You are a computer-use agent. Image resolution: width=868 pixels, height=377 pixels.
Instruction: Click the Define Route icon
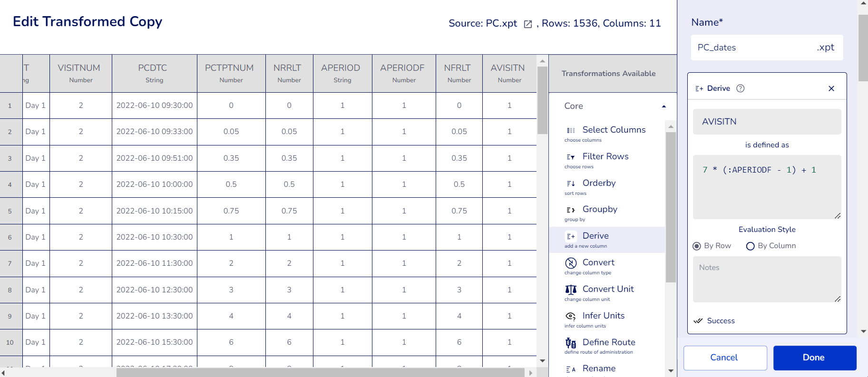tap(571, 343)
